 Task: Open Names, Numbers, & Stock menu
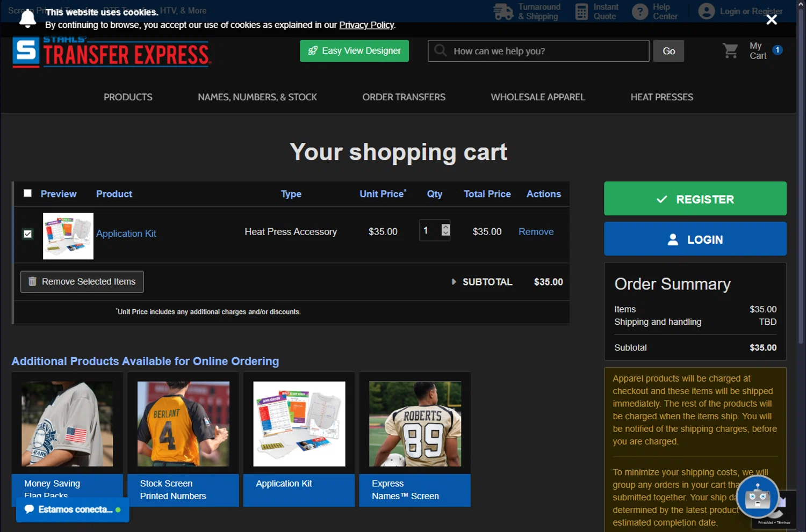click(257, 97)
